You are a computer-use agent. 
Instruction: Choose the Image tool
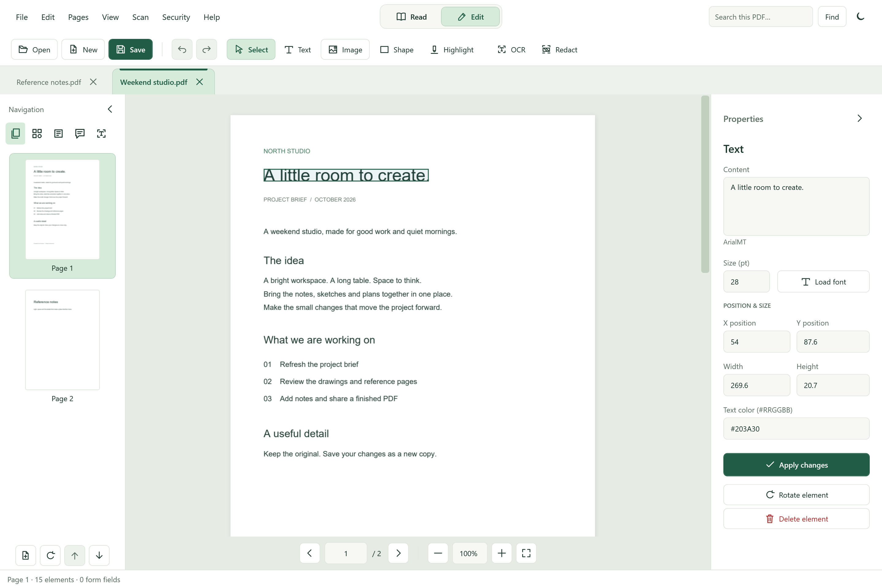pyautogui.click(x=345, y=50)
